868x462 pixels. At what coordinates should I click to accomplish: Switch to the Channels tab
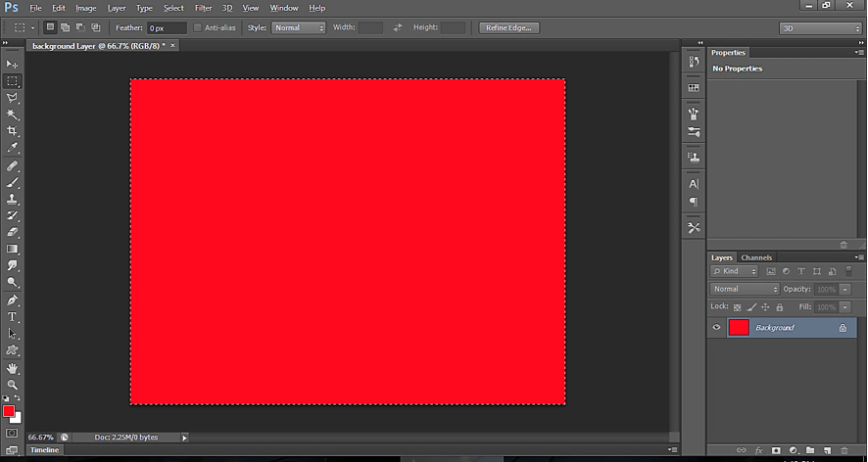click(756, 257)
